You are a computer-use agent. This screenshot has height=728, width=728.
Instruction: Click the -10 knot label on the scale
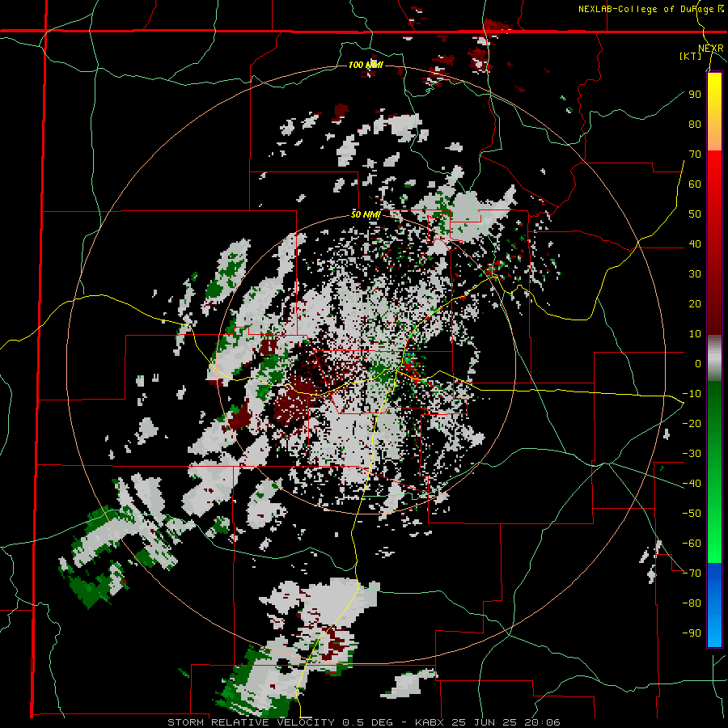pos(692,394)
